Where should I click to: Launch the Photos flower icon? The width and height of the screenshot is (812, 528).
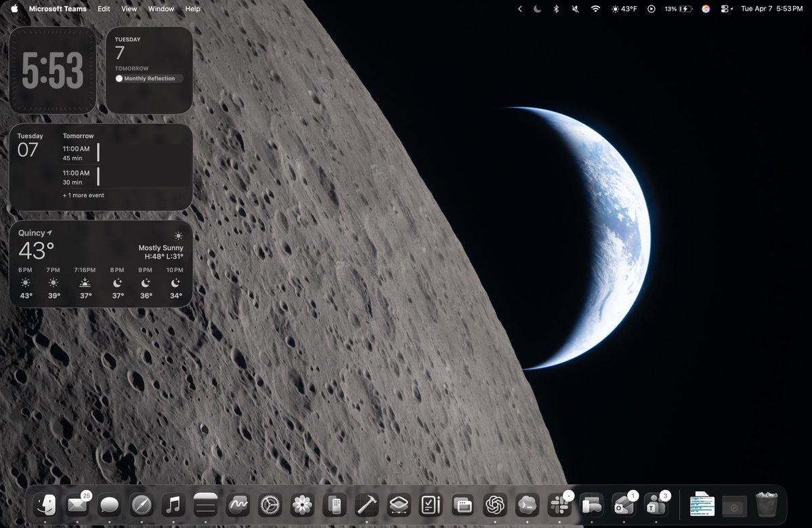[x=302, y=504]
